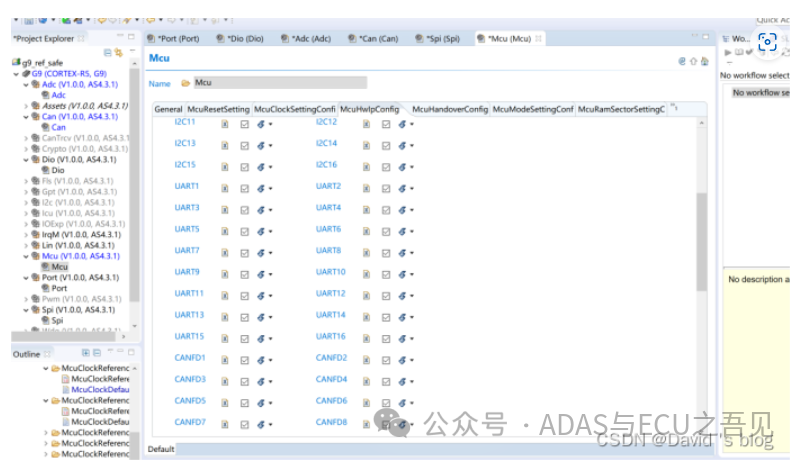Collapse the Mcu (V1.0.0, AS4.3.1) tree node
Viewport: 806px width, 466px height.
pos(26,256)
